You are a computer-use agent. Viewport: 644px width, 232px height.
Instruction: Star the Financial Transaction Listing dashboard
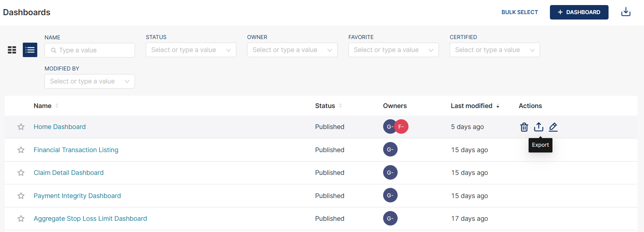21,150
